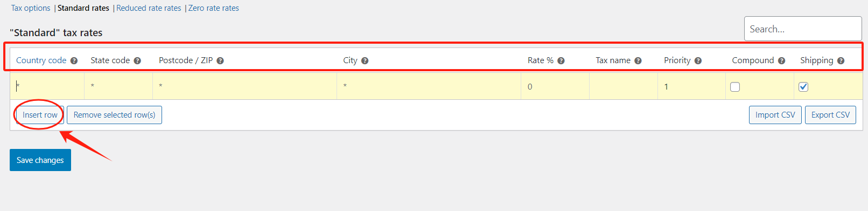The width and height of the screenshot is (868, 211).
Task: Enable the Compound checkbox in the row
Action: coord(735,87)
